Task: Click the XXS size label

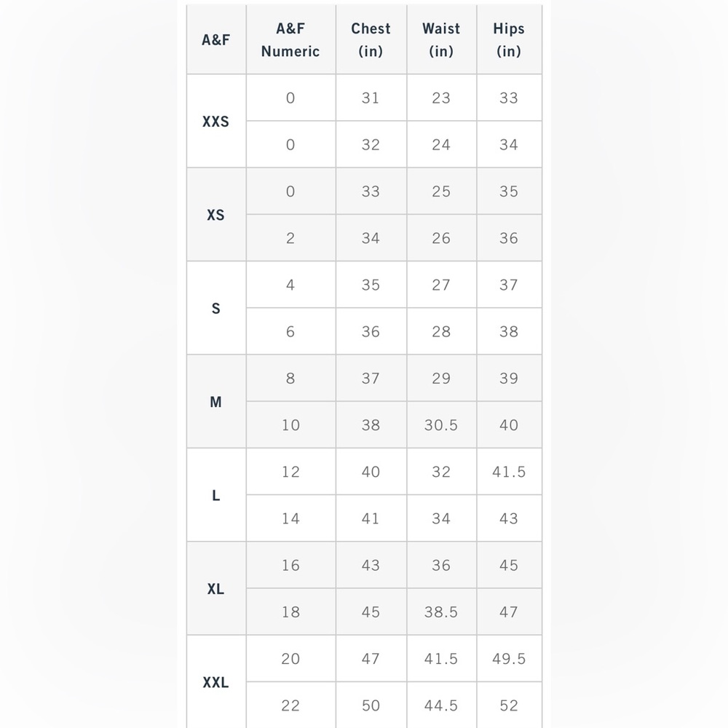Action: [x=215, y=122]
